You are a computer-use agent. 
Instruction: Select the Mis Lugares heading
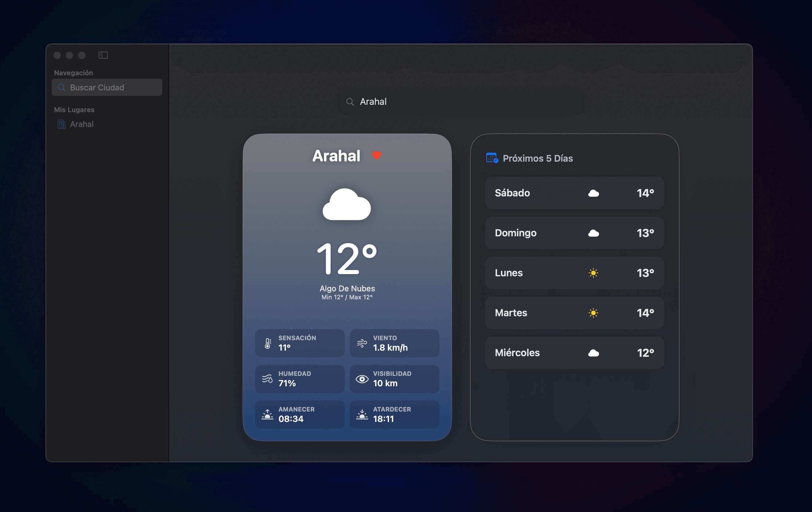pos(74,109)
